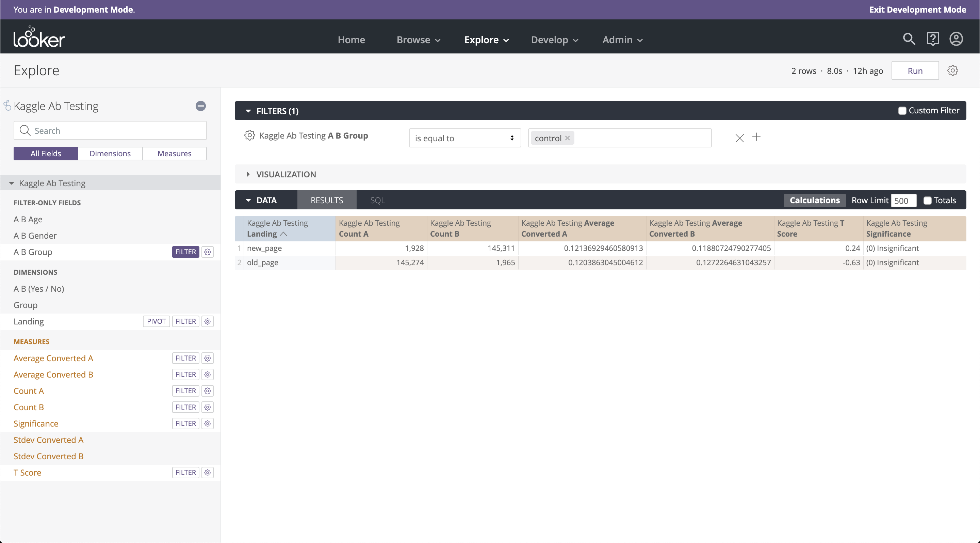The width and height of the screenshot is (980, 543).
Task: Switch to the SQL tab
Action: 377,200
